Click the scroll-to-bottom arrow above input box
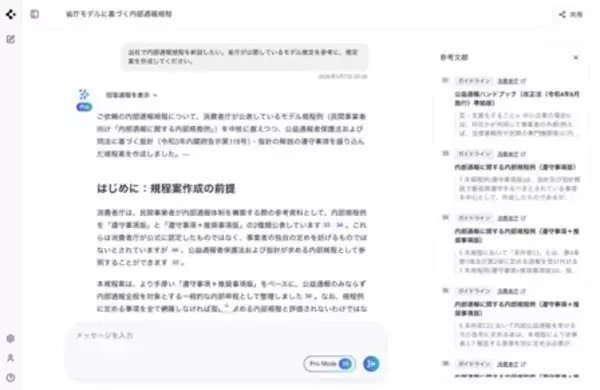The height and width of the screenshot is (390, 600). (x=227, y=306)
